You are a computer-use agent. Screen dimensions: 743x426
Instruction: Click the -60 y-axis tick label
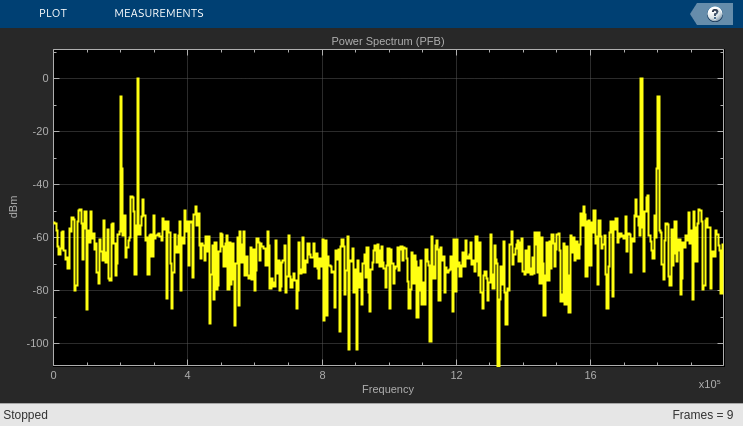coord(40,237)
